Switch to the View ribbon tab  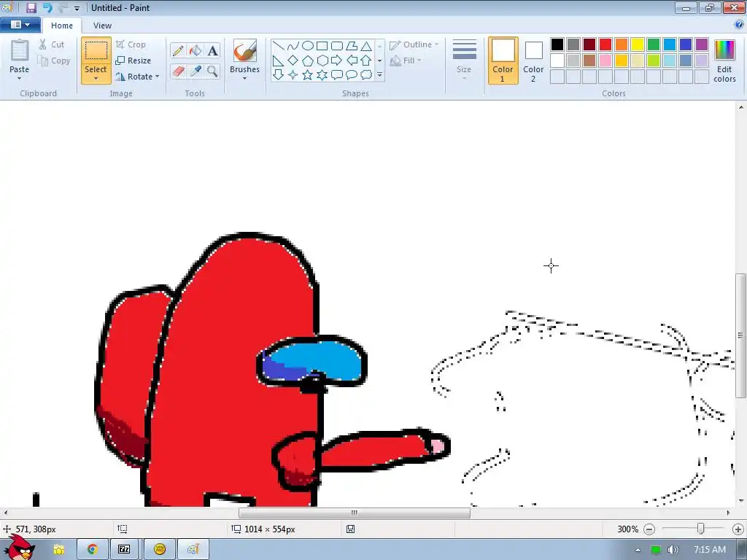point(102,26)
